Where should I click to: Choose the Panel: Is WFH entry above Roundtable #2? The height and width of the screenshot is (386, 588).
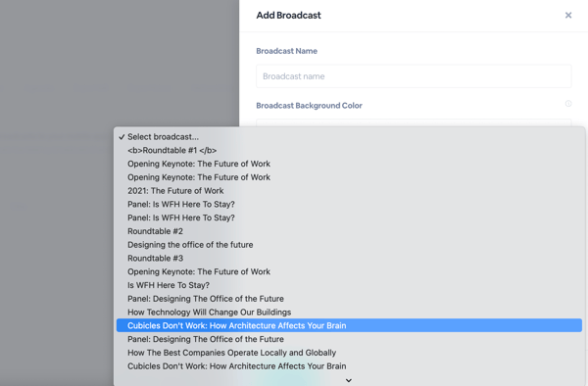(349, 217)
